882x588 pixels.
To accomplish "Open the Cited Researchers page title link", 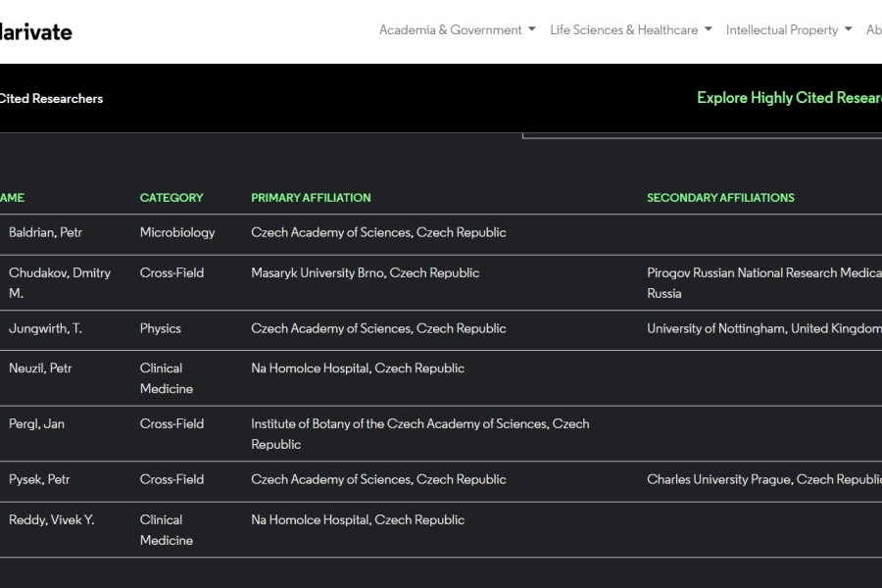I will coord(51,98).
